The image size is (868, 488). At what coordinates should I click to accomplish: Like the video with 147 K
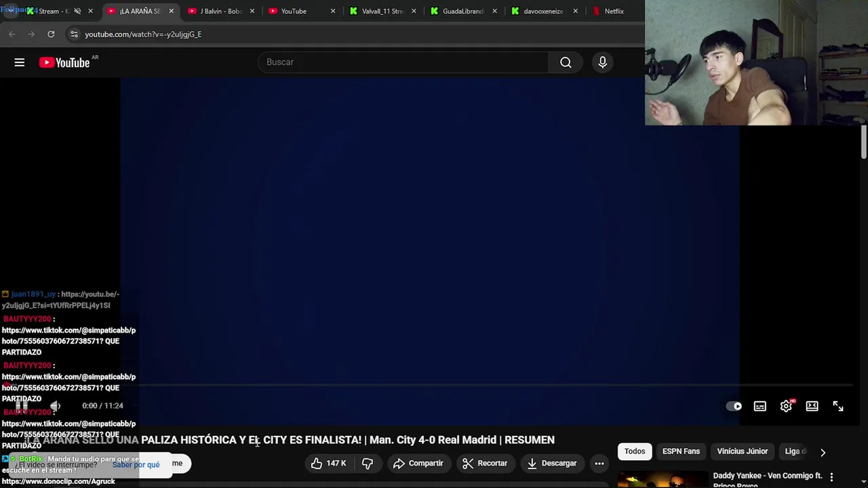point(329,464)
